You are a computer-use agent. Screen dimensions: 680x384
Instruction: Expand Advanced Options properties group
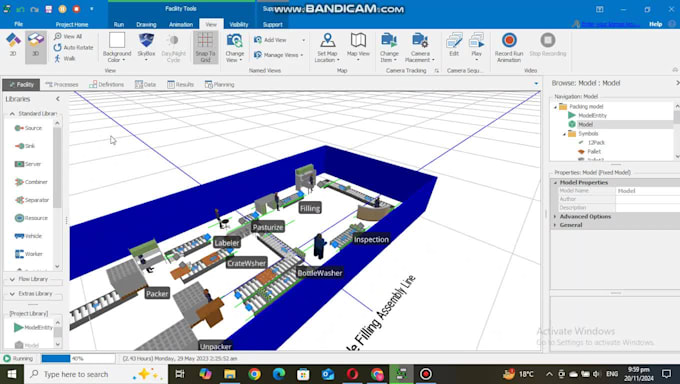(585, 216)
